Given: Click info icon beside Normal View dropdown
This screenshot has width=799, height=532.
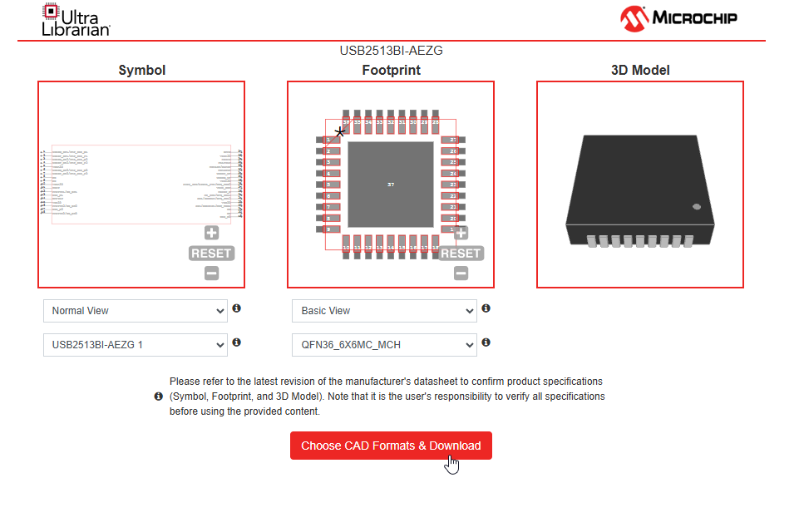Looking at the screenshot, I should pyautogui.click(x=237, y=308).
